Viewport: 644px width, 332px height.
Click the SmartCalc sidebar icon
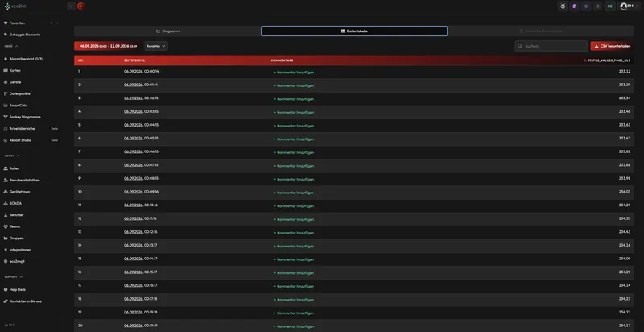click(x=6, y=106)
